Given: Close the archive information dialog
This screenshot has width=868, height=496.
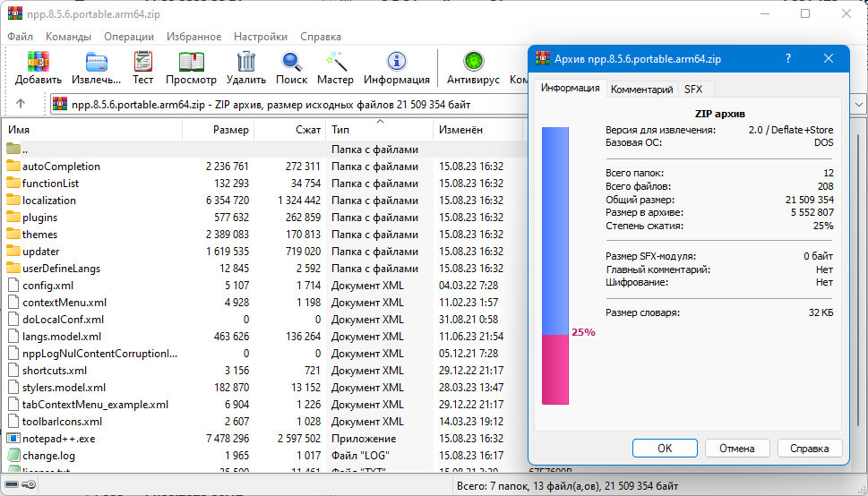Looking at the screenshot, I should (829, 58).
